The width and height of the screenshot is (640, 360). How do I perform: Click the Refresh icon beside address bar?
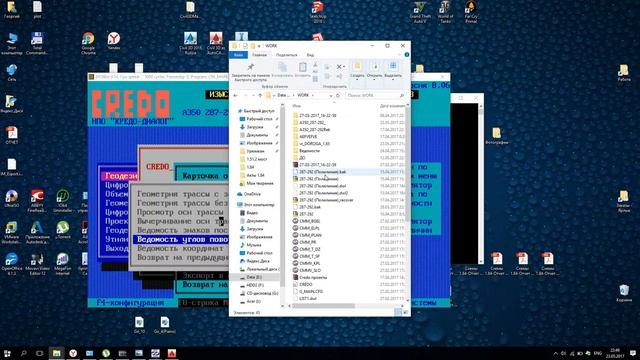point(338,96)
